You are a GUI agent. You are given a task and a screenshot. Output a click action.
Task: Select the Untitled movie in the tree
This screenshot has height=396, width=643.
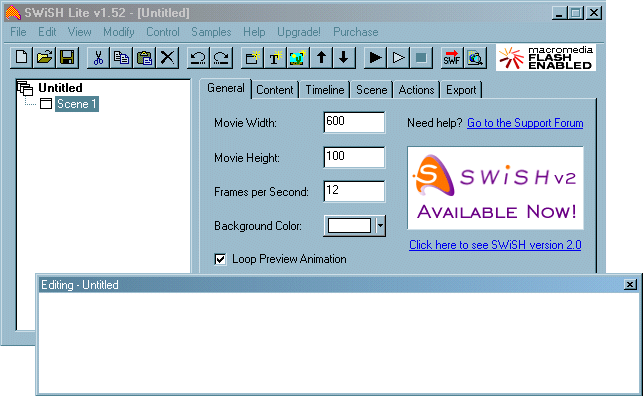coord(60,88)
